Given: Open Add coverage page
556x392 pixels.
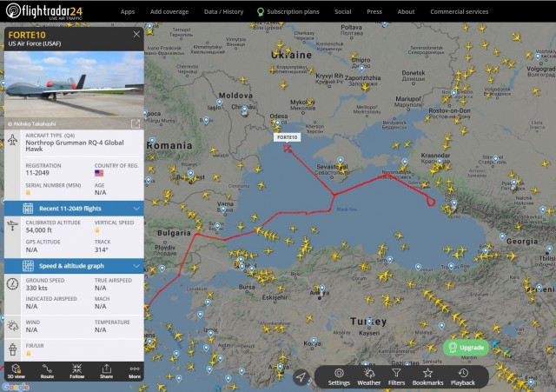Looking at the screenshot, I should click(169, 11).
